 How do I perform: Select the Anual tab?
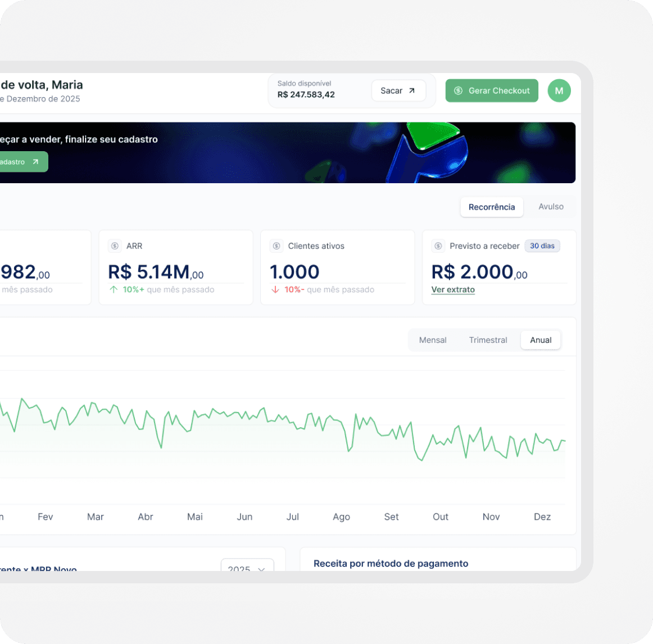540,340
